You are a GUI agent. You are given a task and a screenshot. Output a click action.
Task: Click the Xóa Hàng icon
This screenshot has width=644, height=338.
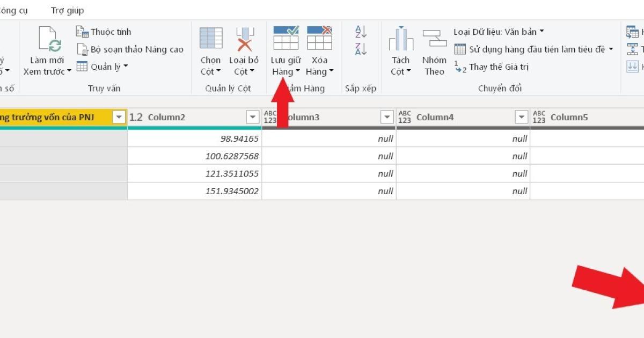[x=319, y=38]
